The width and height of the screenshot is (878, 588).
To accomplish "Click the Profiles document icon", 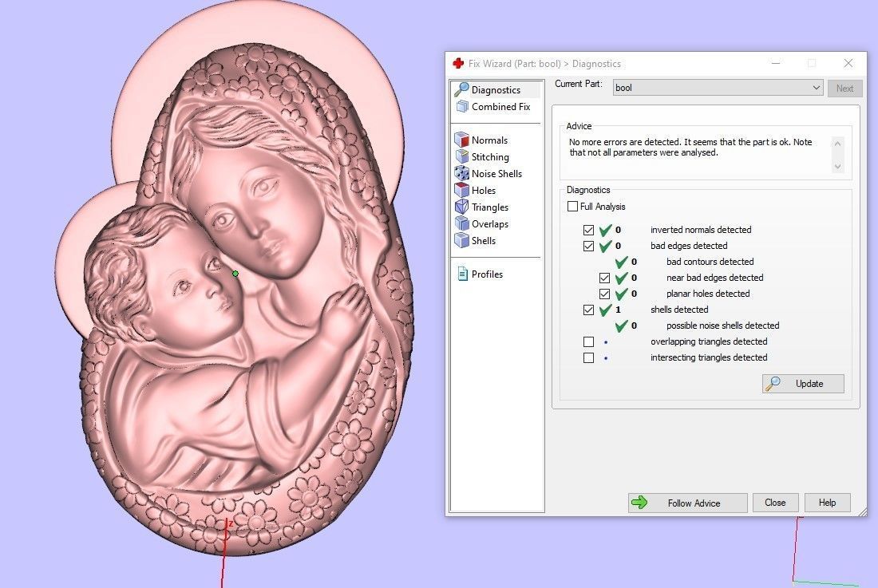I will click(462, 274).
